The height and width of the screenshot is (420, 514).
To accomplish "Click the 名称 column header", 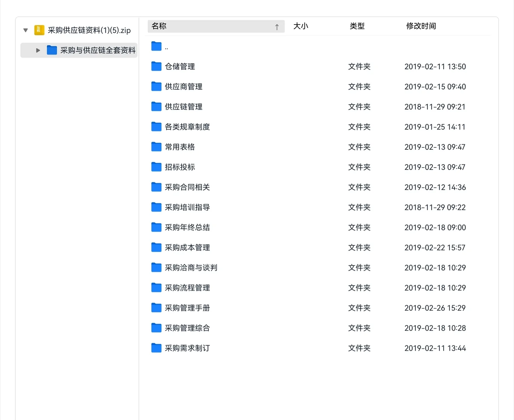I will click(x=158, y=26).
